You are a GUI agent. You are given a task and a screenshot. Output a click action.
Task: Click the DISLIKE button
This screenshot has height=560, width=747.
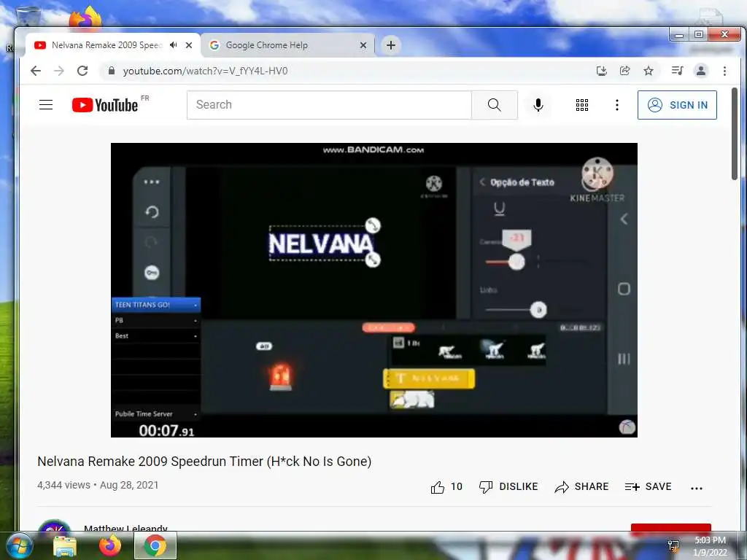click(508, 486)
